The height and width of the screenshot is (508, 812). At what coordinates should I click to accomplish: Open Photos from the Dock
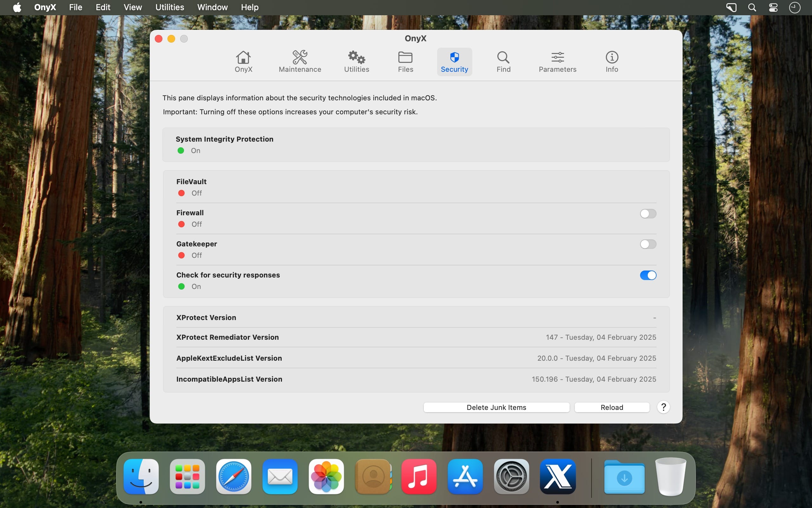pos(326,477)
